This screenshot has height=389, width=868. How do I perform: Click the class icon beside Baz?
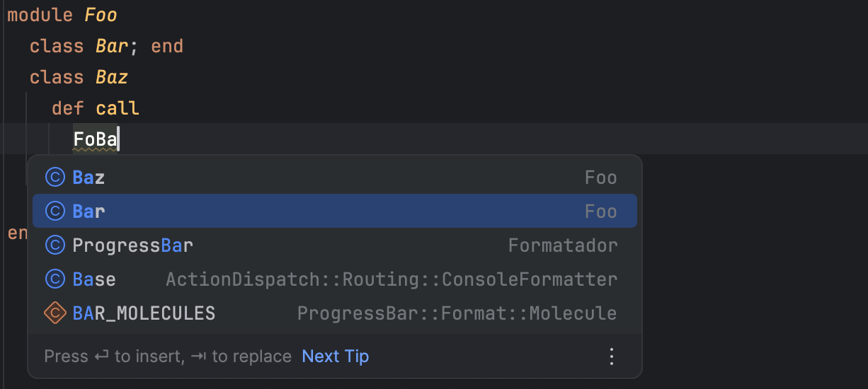[55, 178]
